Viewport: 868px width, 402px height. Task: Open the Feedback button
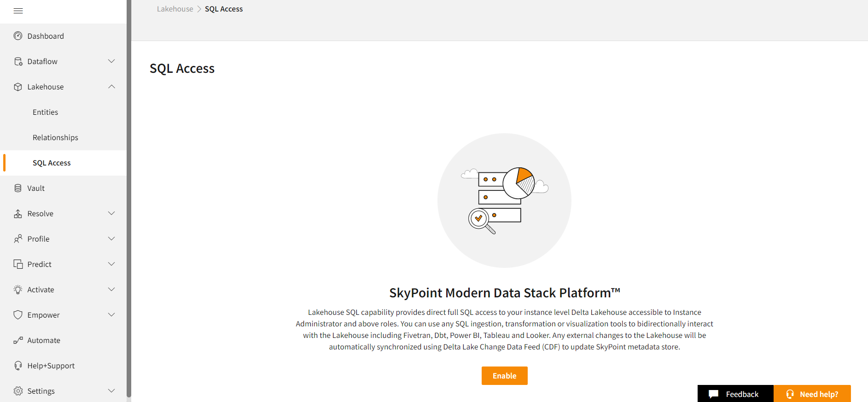click(x=735, y=394)
